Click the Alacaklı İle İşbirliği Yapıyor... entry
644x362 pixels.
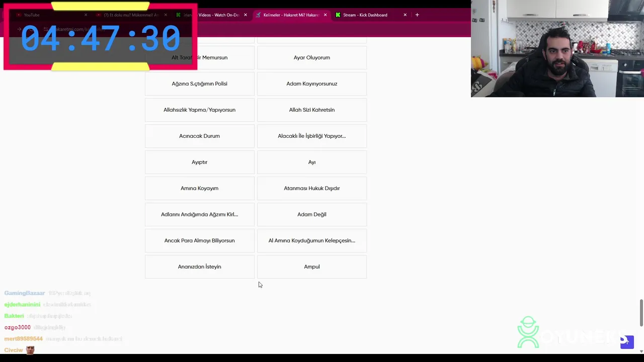click(312, 136)
